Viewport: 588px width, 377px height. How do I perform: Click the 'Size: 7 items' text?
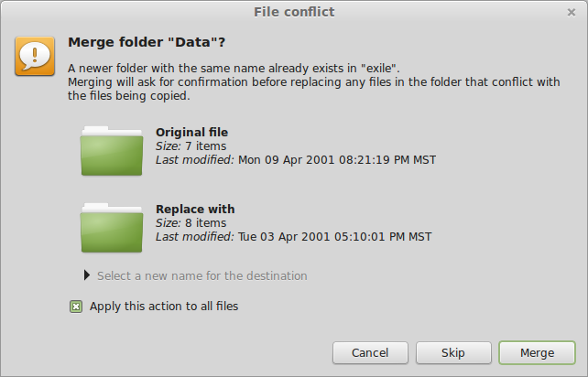pos(191,146)
